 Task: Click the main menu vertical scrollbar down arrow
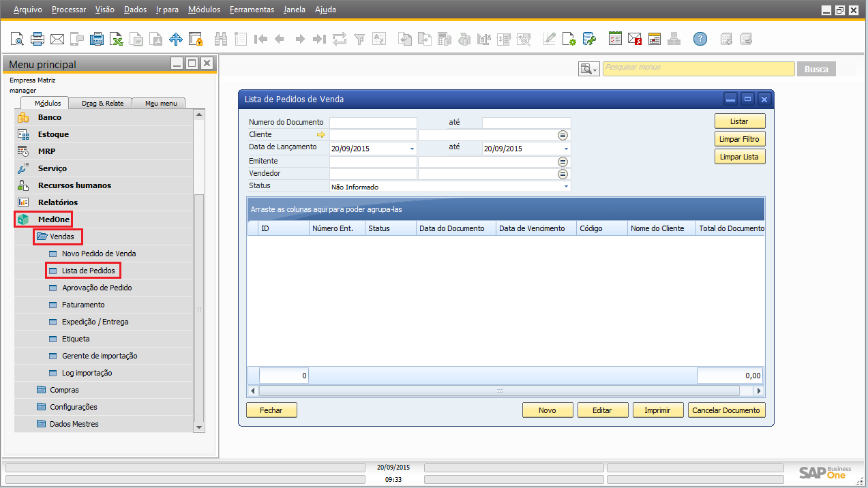pos(199,427)
